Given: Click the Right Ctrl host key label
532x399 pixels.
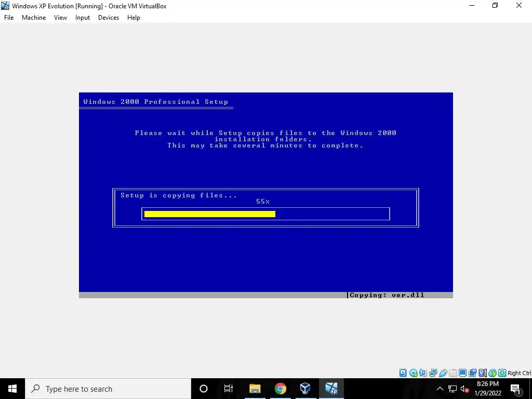Looking at the screenshot, I should click(520, 373).
